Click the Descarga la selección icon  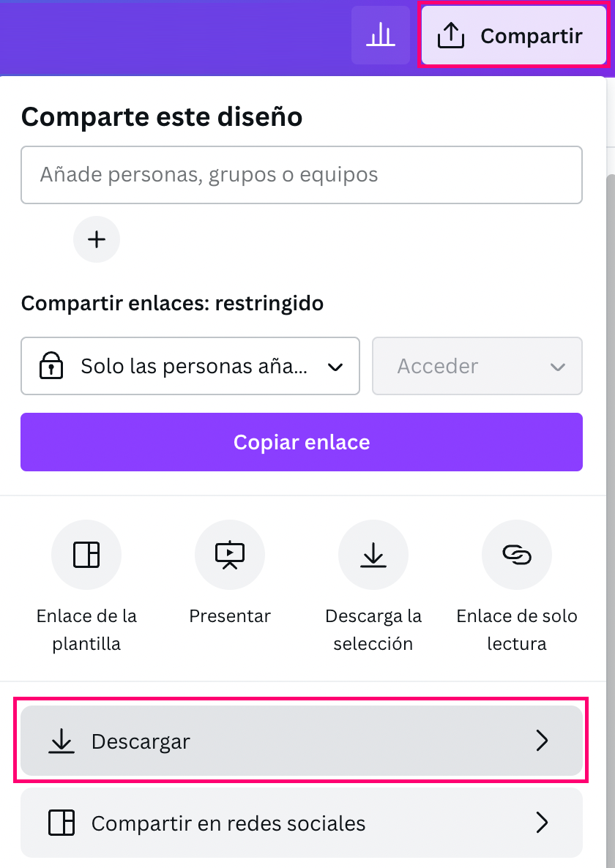pos(373,555)
